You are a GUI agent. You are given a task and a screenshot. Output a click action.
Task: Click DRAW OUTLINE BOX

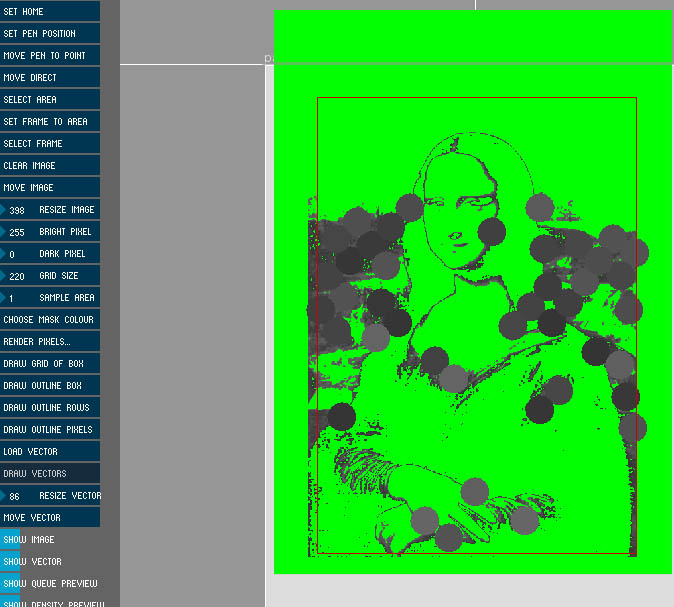tap(50, 385)
